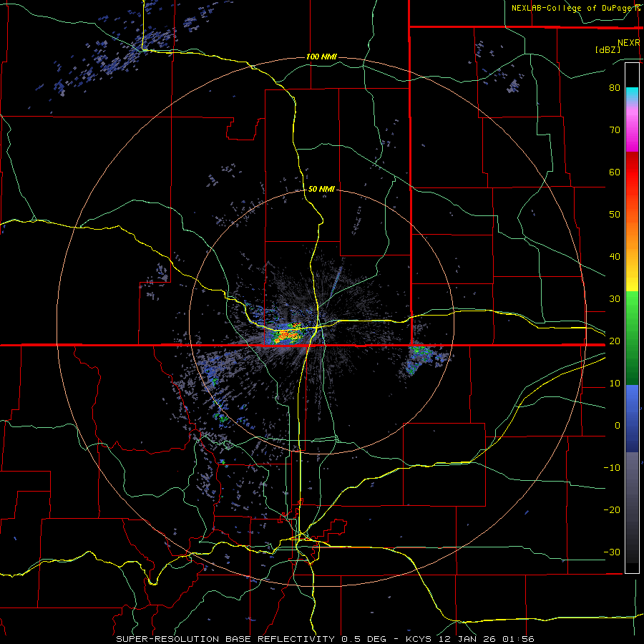Click the -10 value on the dBZ scale
This screenshot has width=644, height=644.
[612, 468]
